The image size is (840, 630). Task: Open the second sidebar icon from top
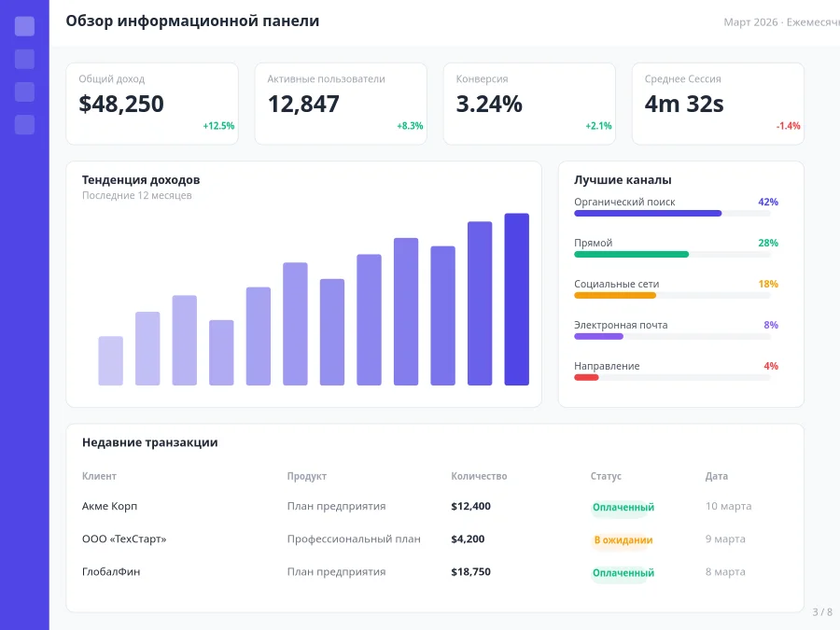pos(24,59)
